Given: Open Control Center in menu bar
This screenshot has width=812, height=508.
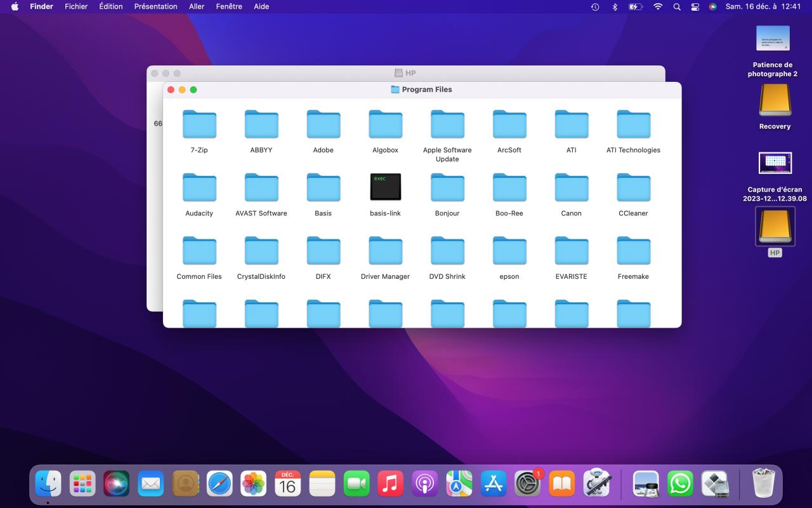Looking at the screenshot, I should [695, 6].
